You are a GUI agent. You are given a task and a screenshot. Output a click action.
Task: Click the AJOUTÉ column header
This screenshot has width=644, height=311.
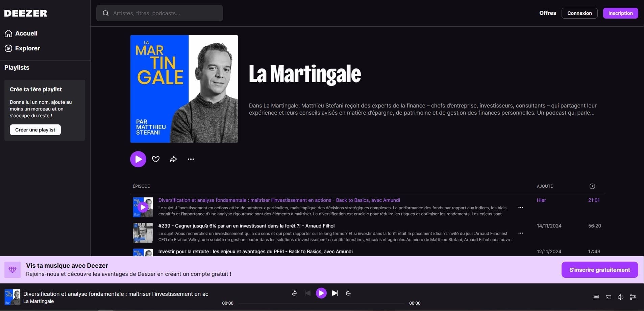pos(545,186)
